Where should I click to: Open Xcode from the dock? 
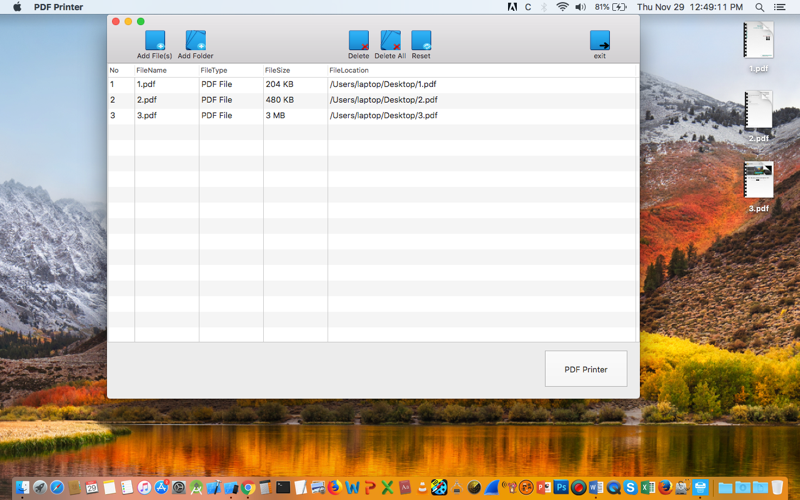click(x=214, y=487)
